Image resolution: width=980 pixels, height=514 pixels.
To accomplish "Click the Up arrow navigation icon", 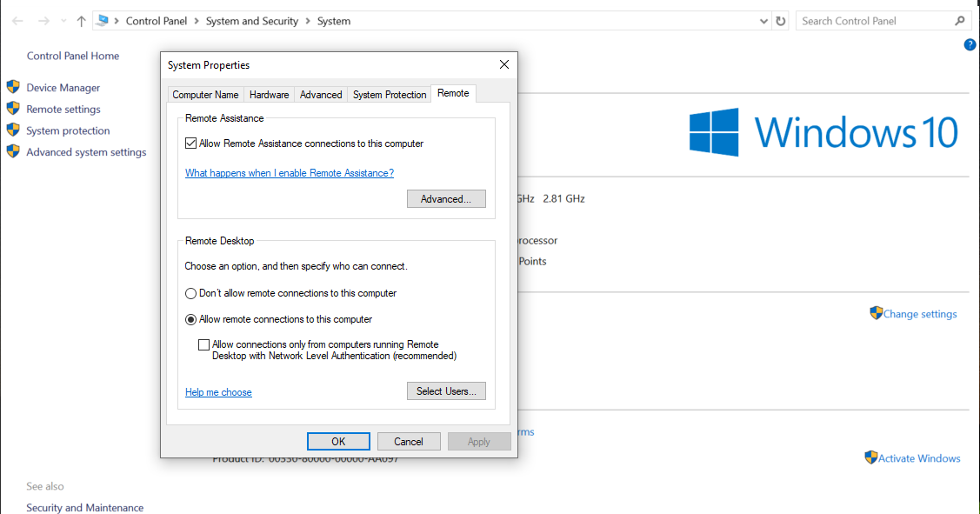I will click(x=80, y=20).
